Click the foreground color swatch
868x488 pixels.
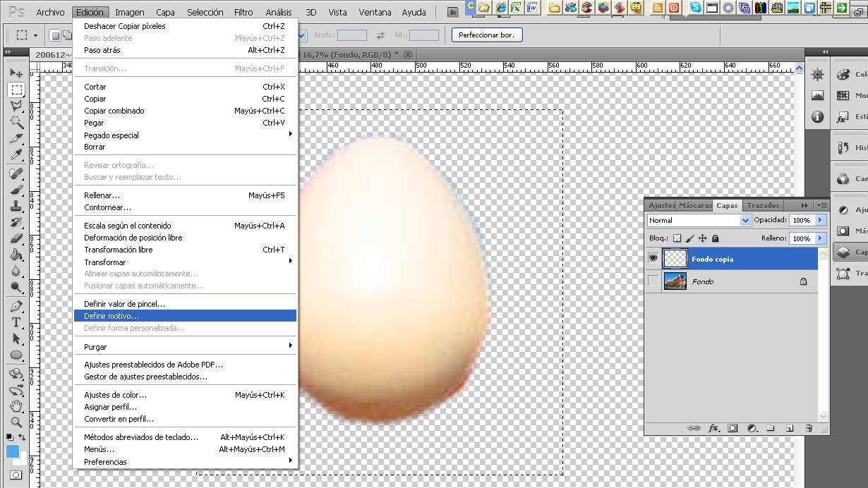(x=13, y=451)
